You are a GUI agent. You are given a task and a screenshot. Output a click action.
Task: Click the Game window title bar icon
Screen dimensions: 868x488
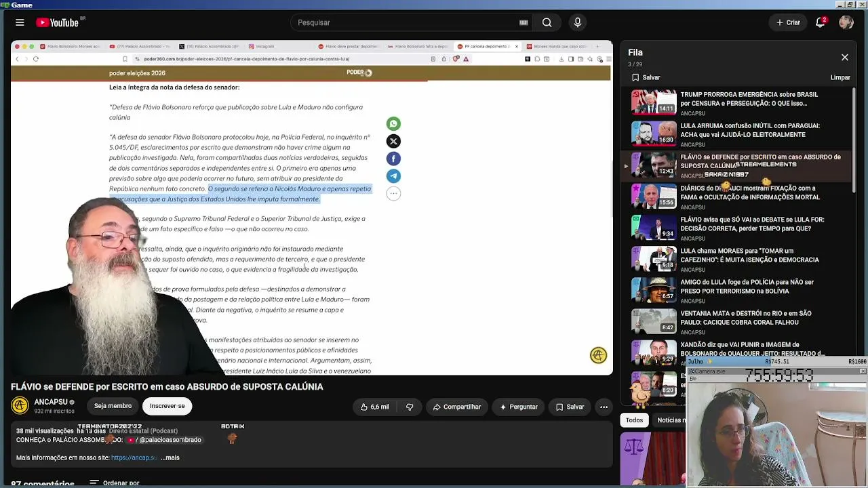[5, 5]
